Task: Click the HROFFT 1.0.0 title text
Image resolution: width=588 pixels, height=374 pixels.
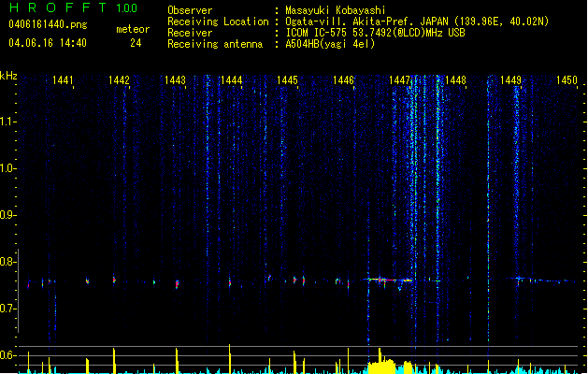Action: (74, 7)
